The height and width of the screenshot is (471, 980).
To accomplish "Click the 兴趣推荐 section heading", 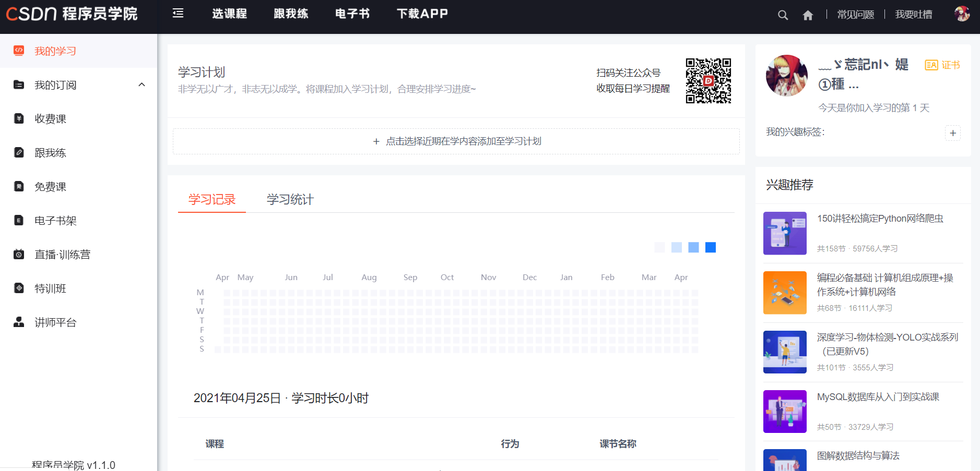I will coord(789,185).
